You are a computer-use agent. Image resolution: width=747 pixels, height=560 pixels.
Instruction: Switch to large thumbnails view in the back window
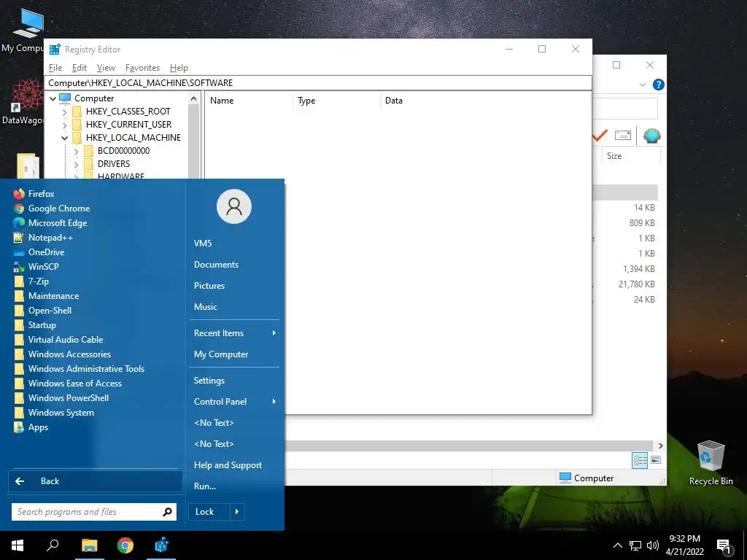[x=656, y=460]
